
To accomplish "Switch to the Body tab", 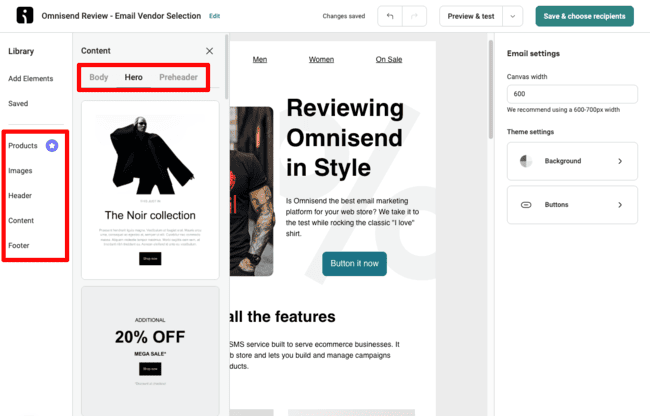I will click(99, 77).
